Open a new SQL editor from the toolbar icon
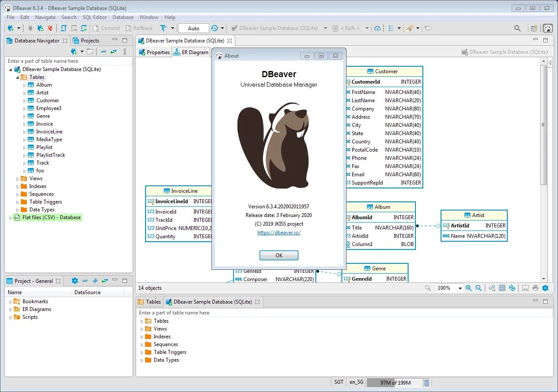 pyautogui.click(x=64, y=28)
